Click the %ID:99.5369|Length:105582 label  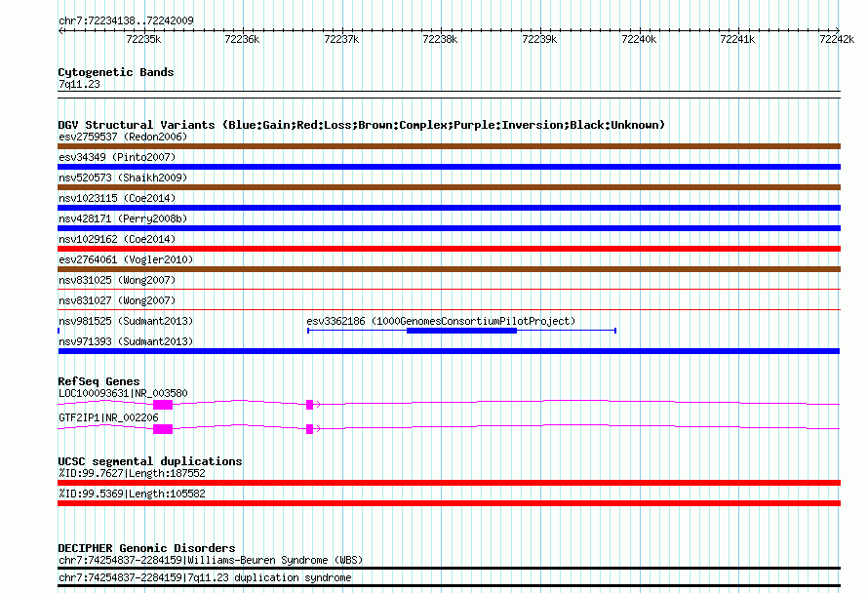pos(132,494)
